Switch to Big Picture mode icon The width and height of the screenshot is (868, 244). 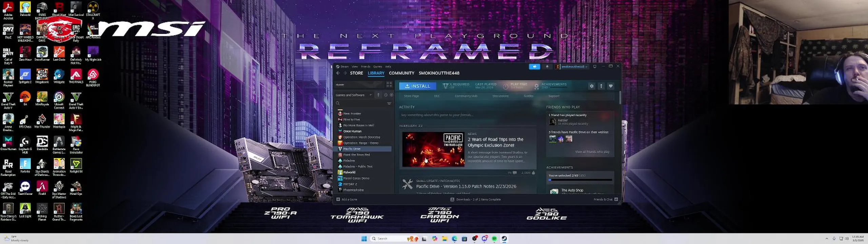(x=595, y=67)
